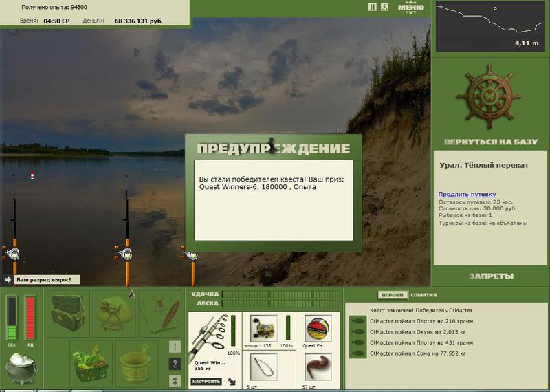
Task: Click CtMacter поймал Сома на 77,552 кг
Action: (418, 353)
